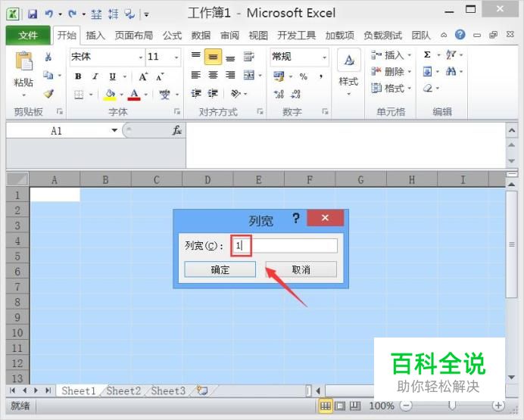Switch to the 公式 Formulas tab
524x420 pixels.
[172, 35]
